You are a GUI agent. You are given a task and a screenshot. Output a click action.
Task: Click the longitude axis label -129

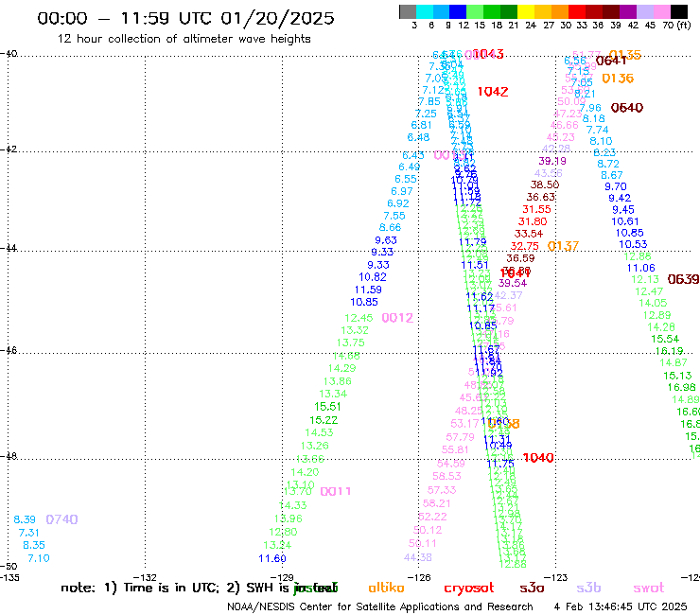click(x=282, y=577)
